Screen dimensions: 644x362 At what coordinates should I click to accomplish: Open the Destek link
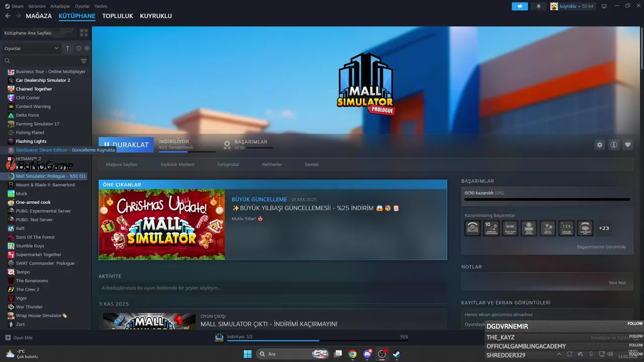311,164
